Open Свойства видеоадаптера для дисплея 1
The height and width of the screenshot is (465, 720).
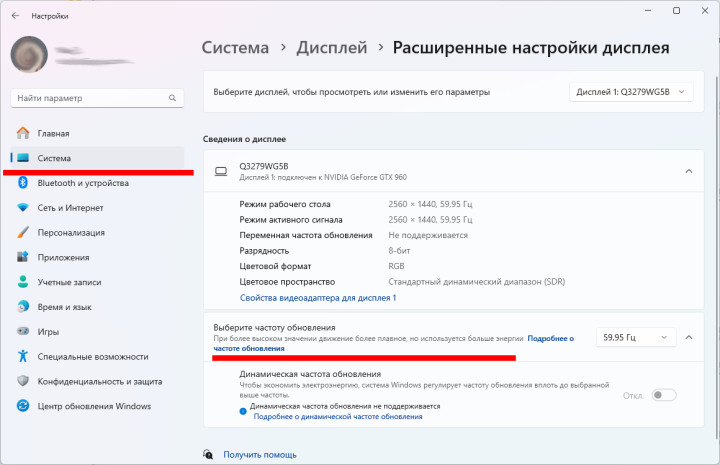[x=318, y=298]
